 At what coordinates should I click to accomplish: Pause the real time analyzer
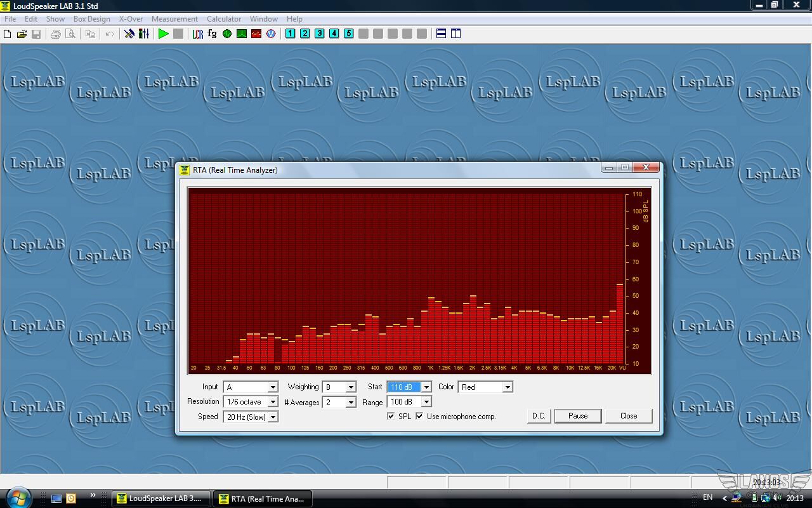pos(578,416)
